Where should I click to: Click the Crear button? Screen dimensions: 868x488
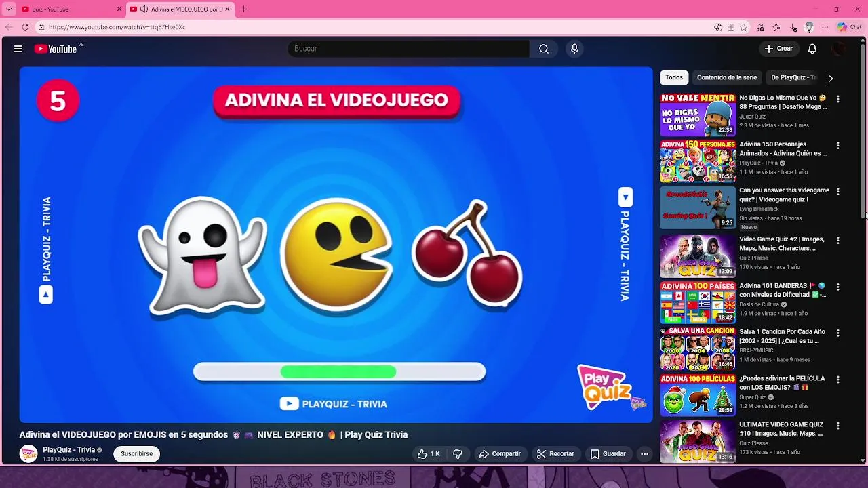click(x=778, y=49)
